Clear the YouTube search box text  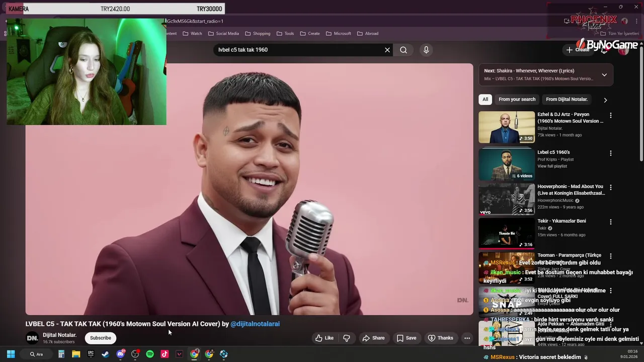click(x=387, y=50)
